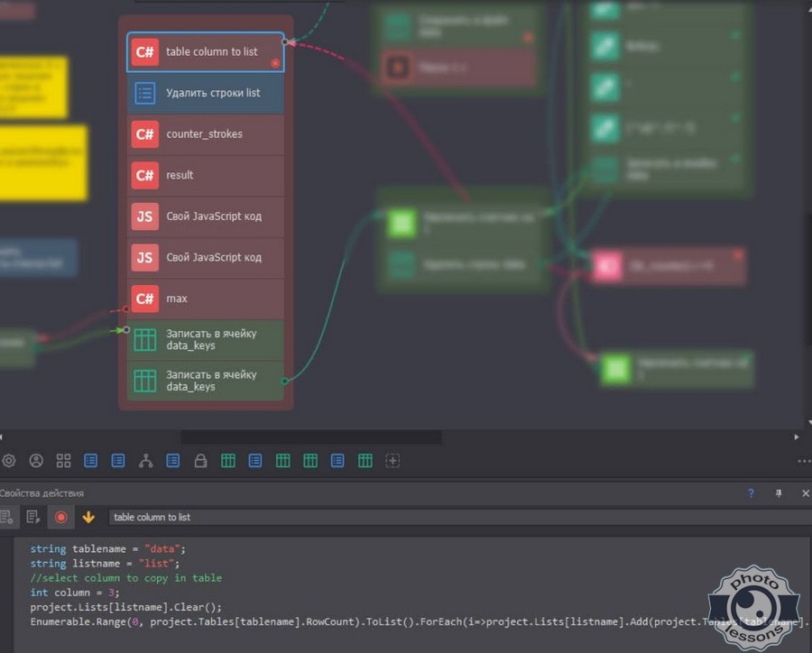Click the first 'Свой JavaScript код' JS block
The image size is (812, 653).
[206, 216]
